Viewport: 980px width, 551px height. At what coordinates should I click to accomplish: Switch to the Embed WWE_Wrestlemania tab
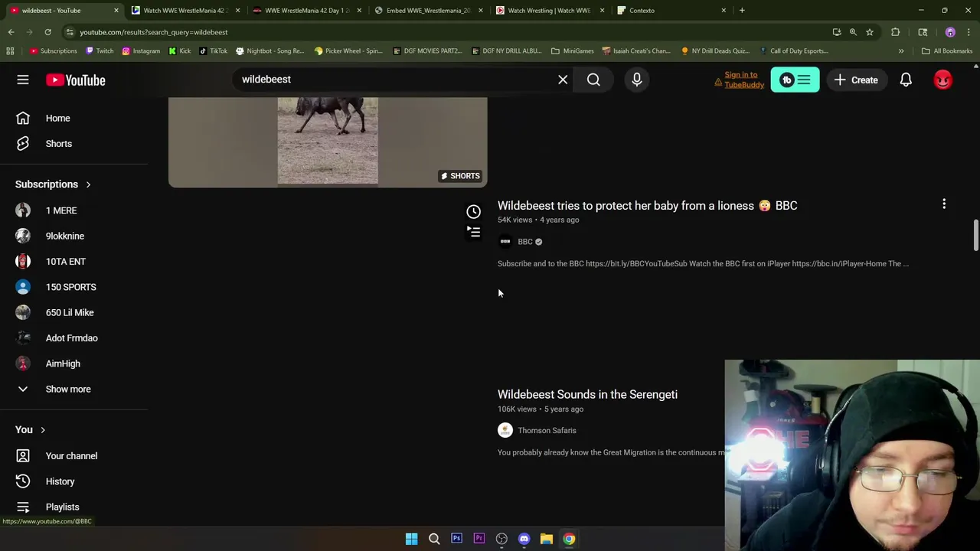[427, 11]
